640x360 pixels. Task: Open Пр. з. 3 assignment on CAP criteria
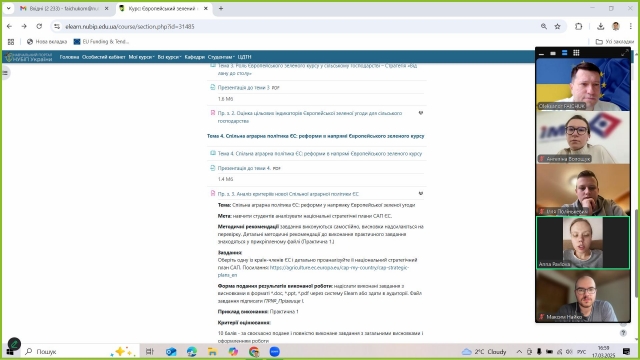pos(288,194)
